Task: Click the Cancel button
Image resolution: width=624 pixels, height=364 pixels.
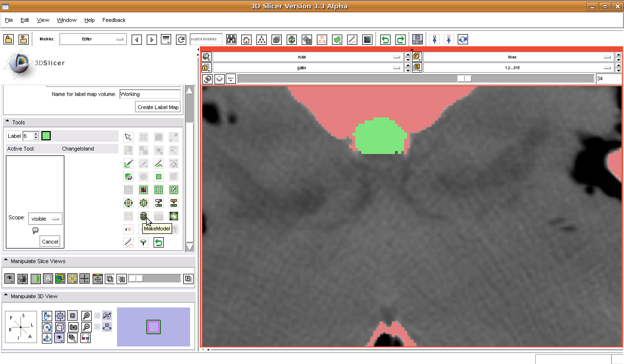Action: click(x=50, y=241)
